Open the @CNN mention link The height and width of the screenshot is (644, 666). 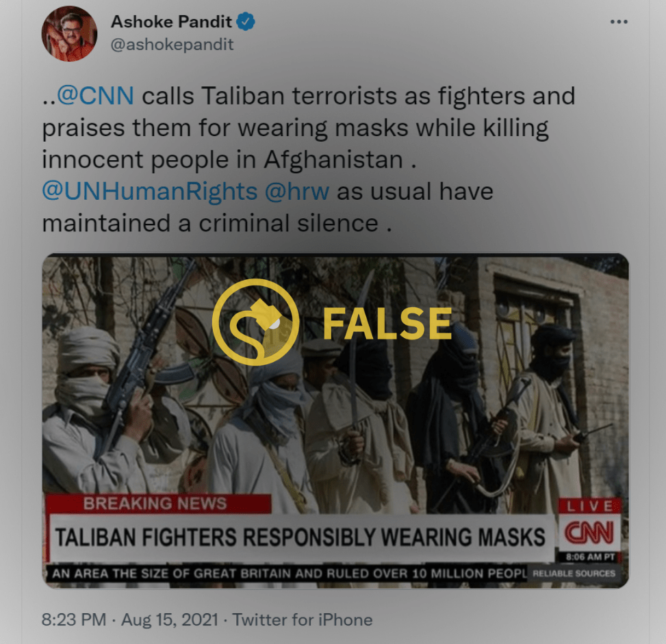[95, 96]
